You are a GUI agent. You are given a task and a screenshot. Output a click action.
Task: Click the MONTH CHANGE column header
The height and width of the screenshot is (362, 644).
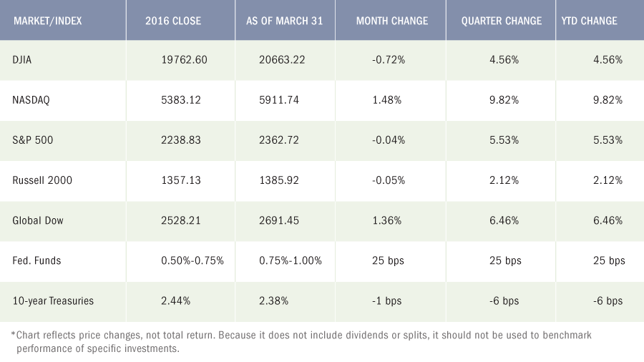point(392,21)
